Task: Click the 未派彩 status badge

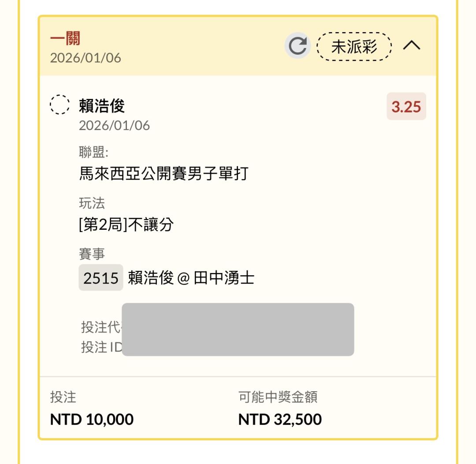Action: coord(354,47)
